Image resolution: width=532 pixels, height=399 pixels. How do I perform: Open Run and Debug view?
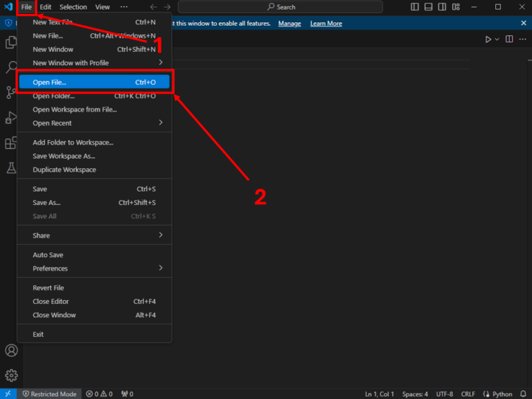tap(11, 117)
